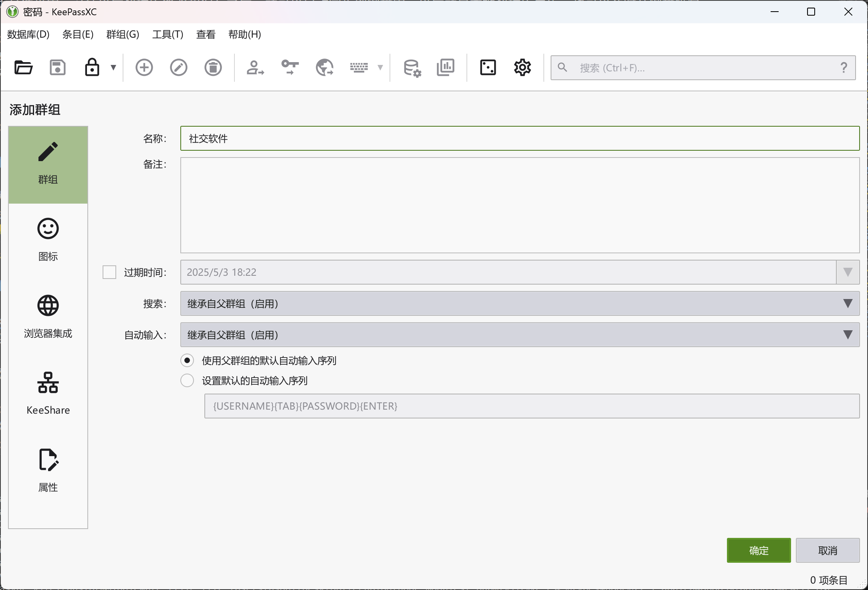Click 取消 button
868x590 pixels.
[x=828, y=550]
